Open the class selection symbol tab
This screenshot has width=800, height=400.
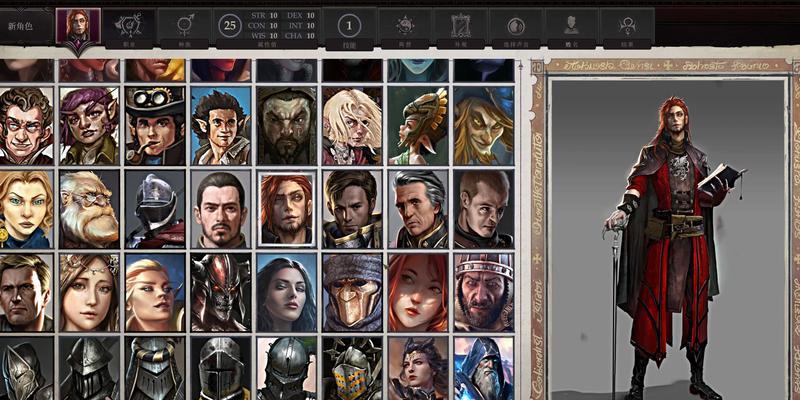[129, 28]
